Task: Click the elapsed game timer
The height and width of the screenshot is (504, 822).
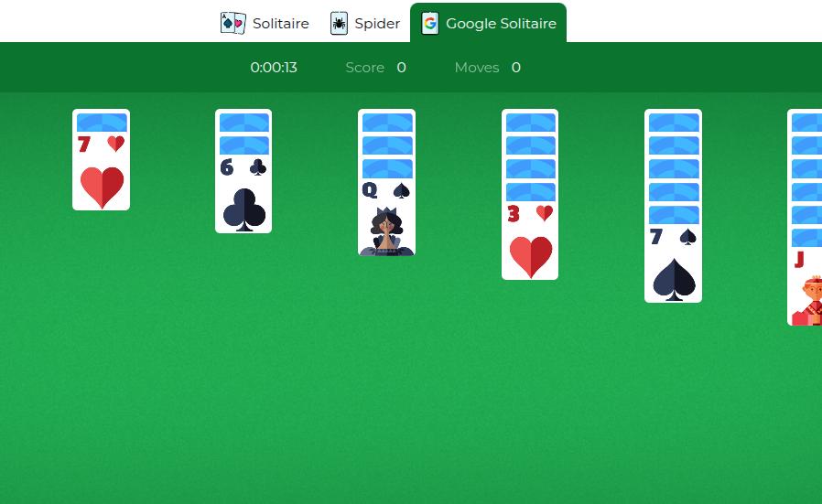Action: click(274, 68)
